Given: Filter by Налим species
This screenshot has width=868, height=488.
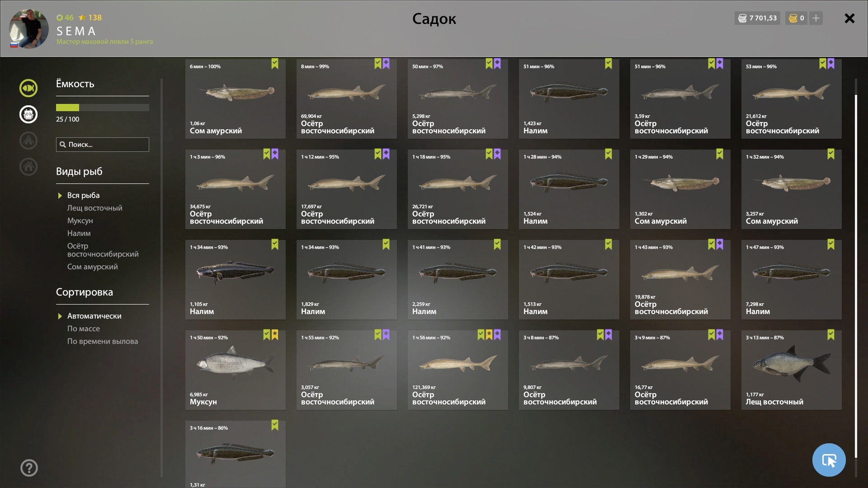Looking at the screenshot, I should pos(79,233).
